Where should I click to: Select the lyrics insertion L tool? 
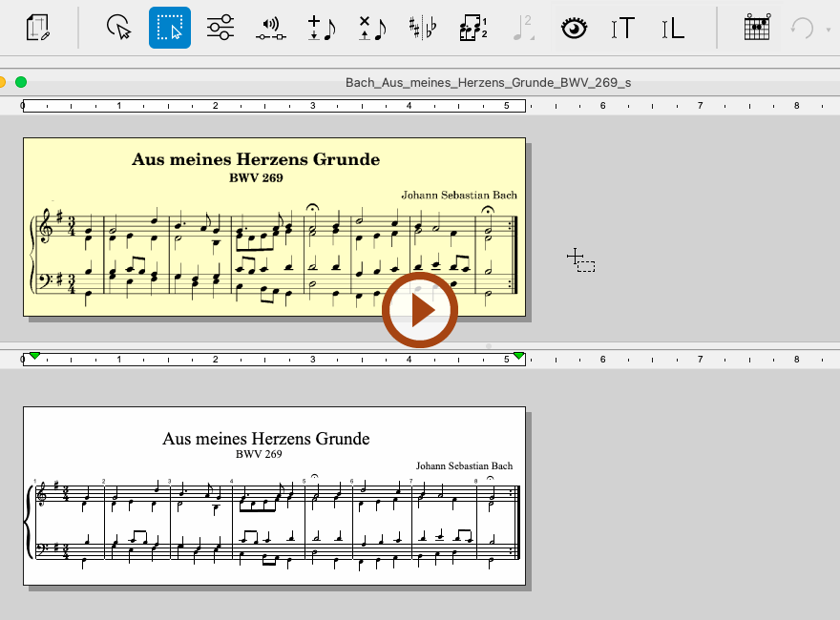point(673,28)
